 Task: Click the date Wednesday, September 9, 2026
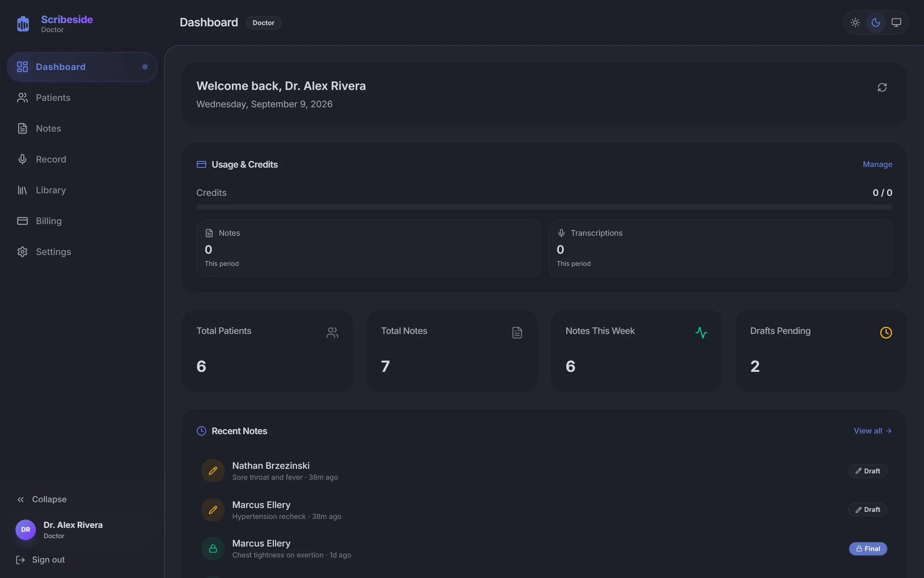(264, 104)
